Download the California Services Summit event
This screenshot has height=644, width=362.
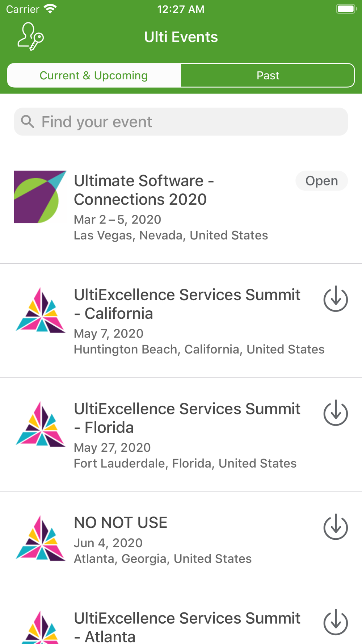pyautogui.click(x=336, y=299)
